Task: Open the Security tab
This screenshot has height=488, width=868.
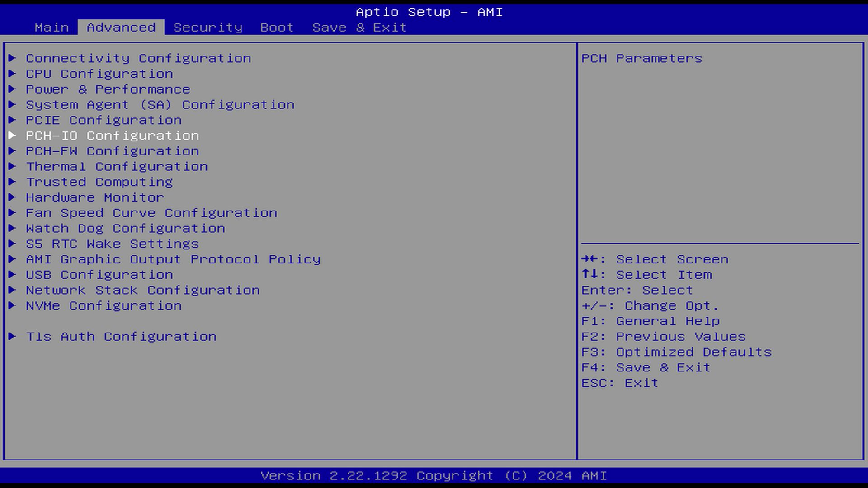Action: coord(208,28)
